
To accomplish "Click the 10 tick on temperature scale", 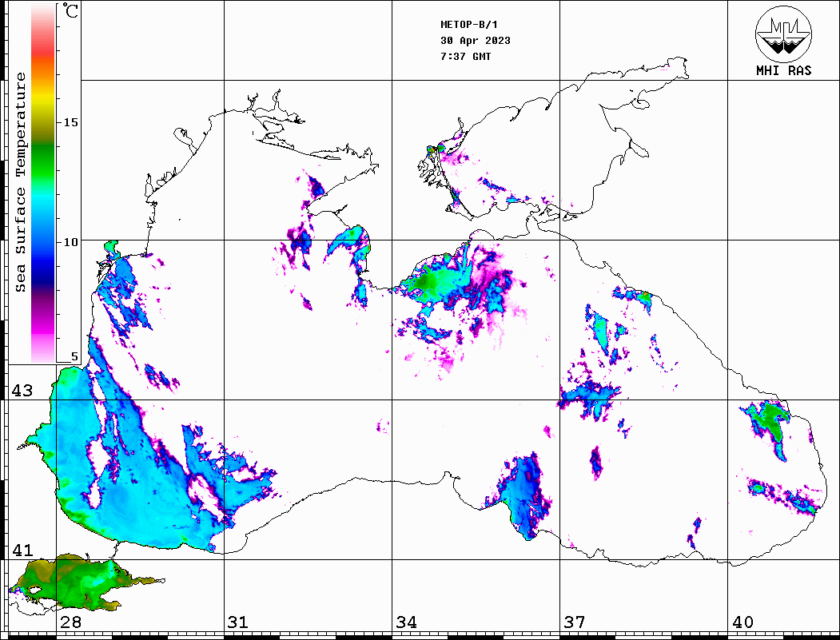I will click(x=70, y=242).
